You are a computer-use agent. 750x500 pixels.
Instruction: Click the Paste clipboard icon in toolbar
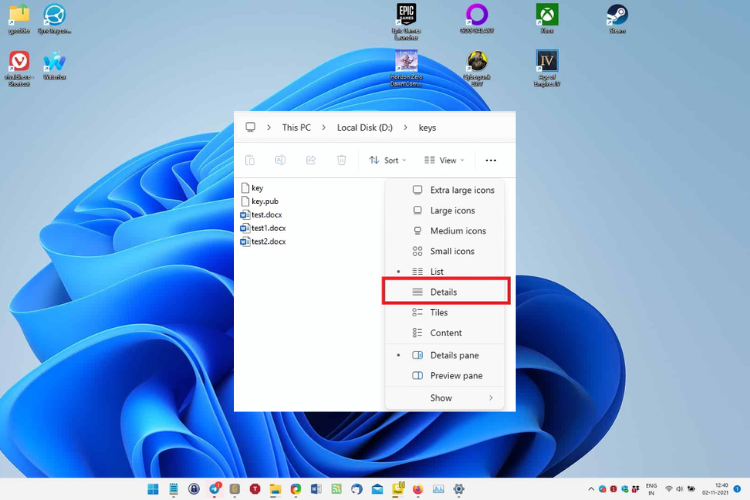pyautogui.click(x=250, y=160)
